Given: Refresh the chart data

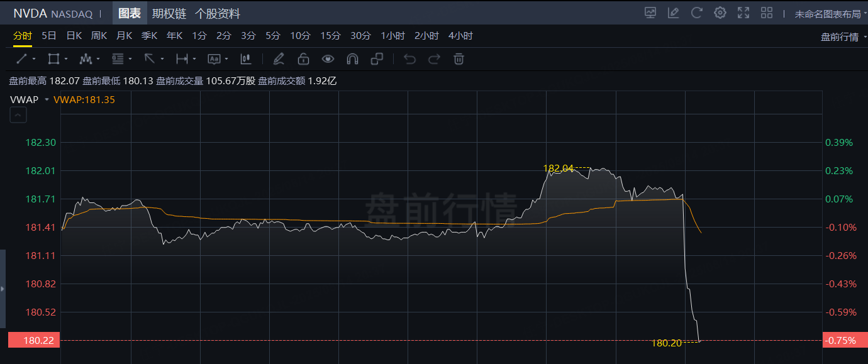Looking at the screenshot, I should click(x=696, y=13).
